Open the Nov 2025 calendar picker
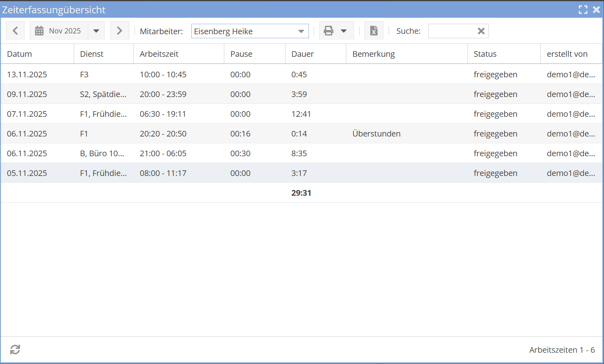Viewport: 604px width, 364px height. [x=59, y=31]
